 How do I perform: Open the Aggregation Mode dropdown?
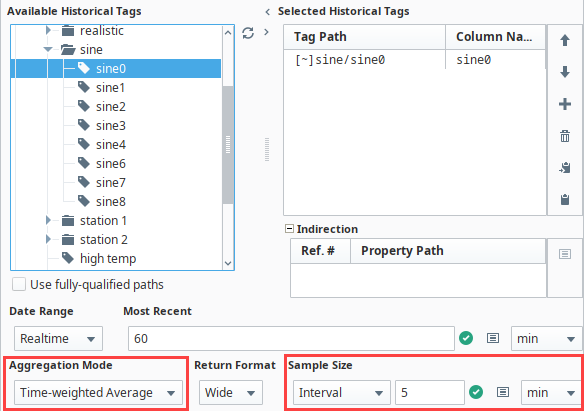pos(98,392)
